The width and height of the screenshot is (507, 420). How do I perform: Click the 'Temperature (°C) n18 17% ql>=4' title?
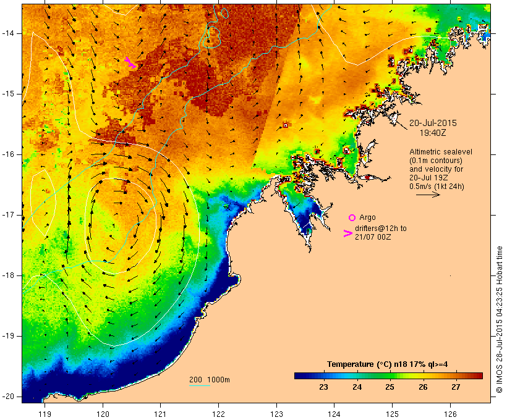pyautogui.click(x=388, y=364)
